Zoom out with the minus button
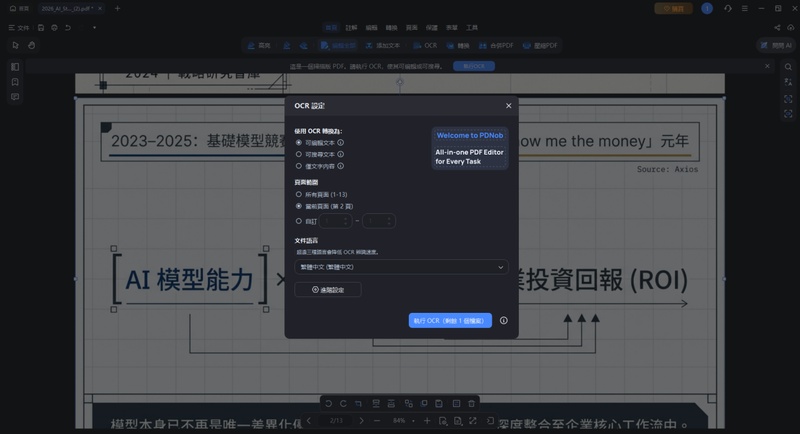Viewport: 800px width, 434px height. tap(377, 421)
